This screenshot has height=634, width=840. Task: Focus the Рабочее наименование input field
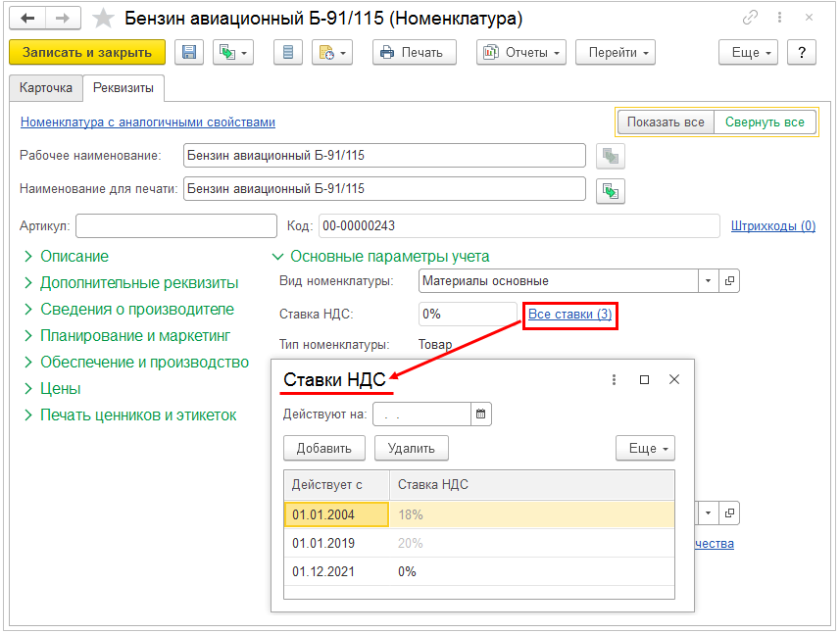click(384, 155)
